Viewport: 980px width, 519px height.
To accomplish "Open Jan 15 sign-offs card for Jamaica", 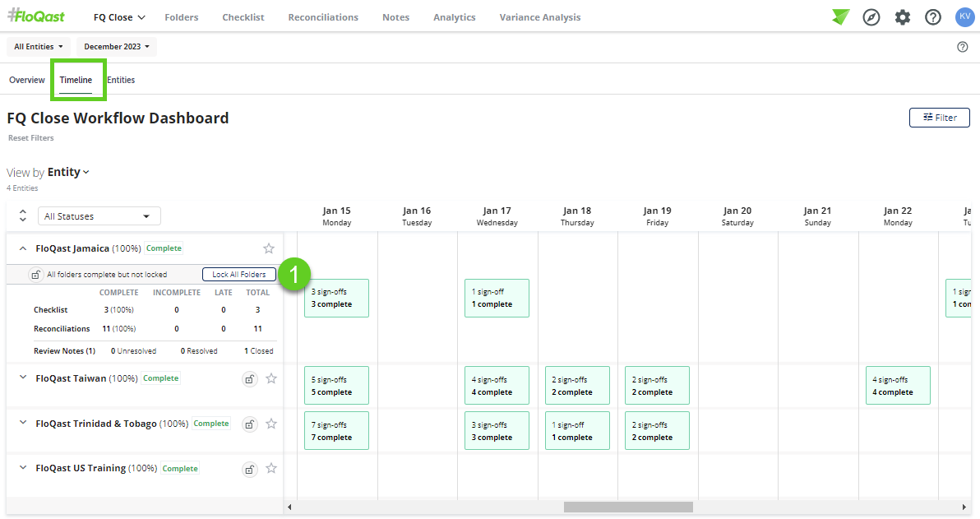I will pyautogui.click(x=336, y=298).
